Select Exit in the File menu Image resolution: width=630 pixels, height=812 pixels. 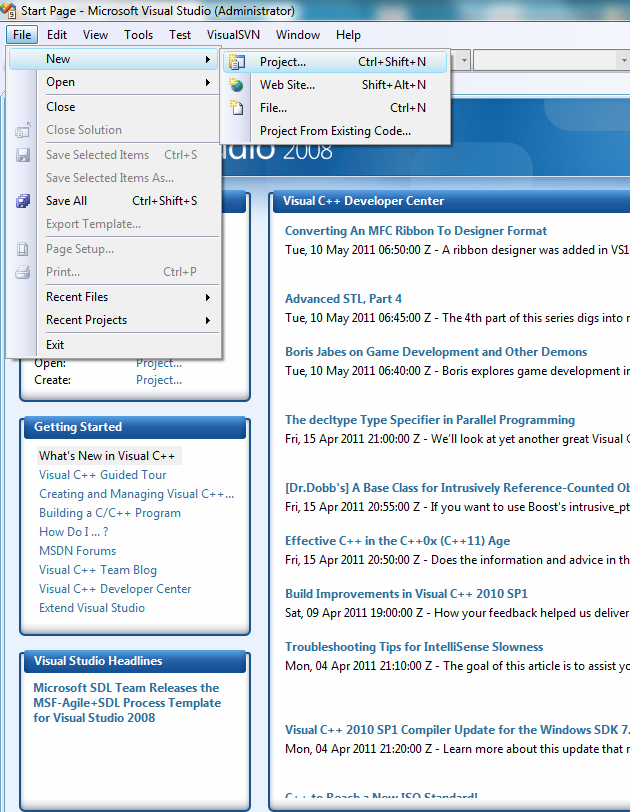tap(113, 345)
